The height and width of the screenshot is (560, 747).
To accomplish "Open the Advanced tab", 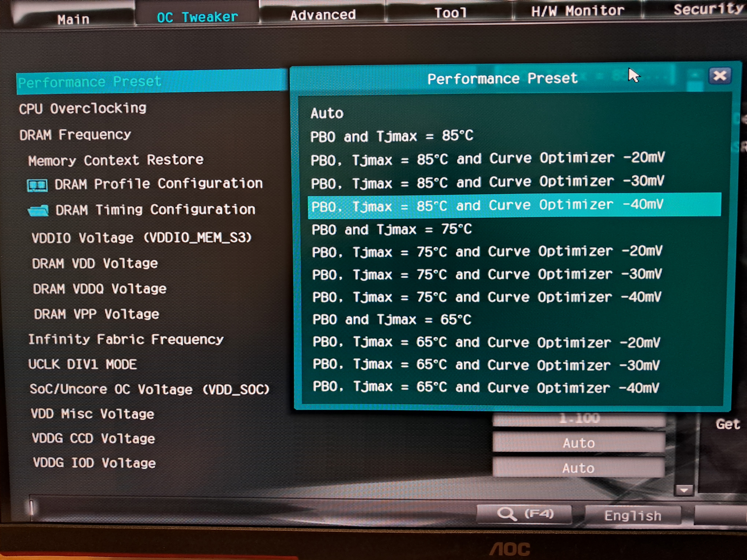I will (x=322, y=15).
